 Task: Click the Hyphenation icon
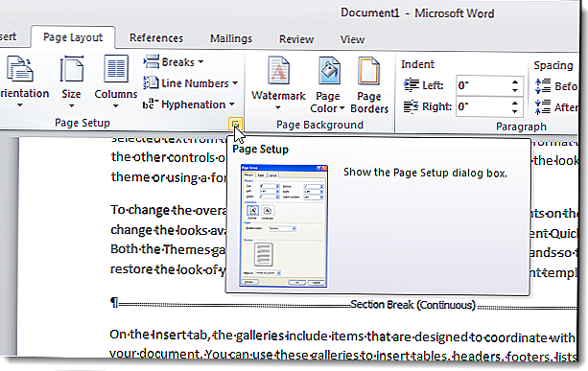pyautogui.click(x=151, y=104)
